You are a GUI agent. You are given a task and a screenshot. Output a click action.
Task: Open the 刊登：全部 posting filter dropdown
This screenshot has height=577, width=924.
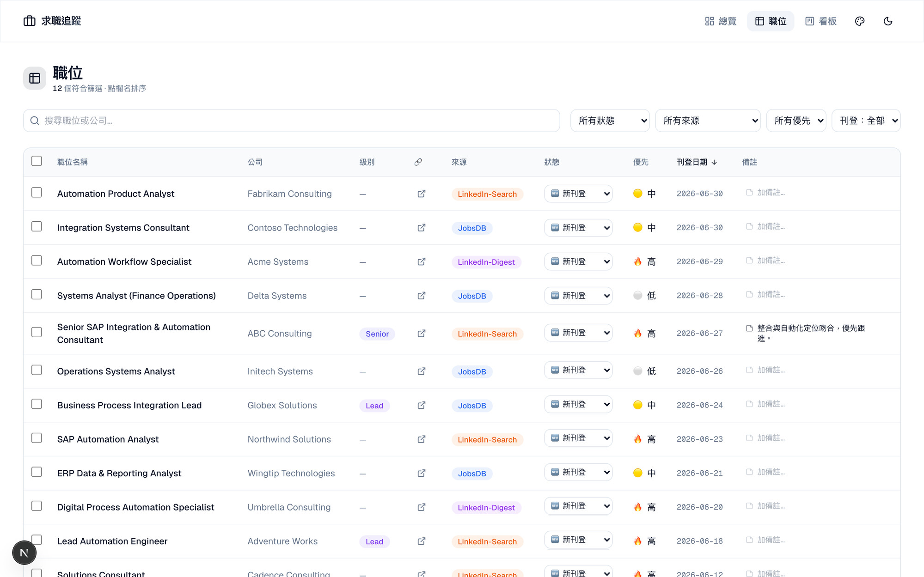coord(866,121)
